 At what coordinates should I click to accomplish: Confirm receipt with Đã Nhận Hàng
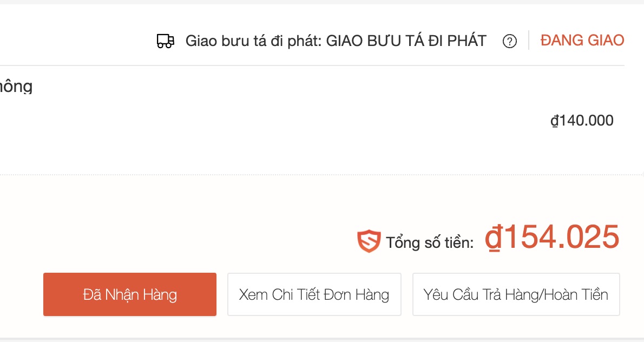pos(130,294)
